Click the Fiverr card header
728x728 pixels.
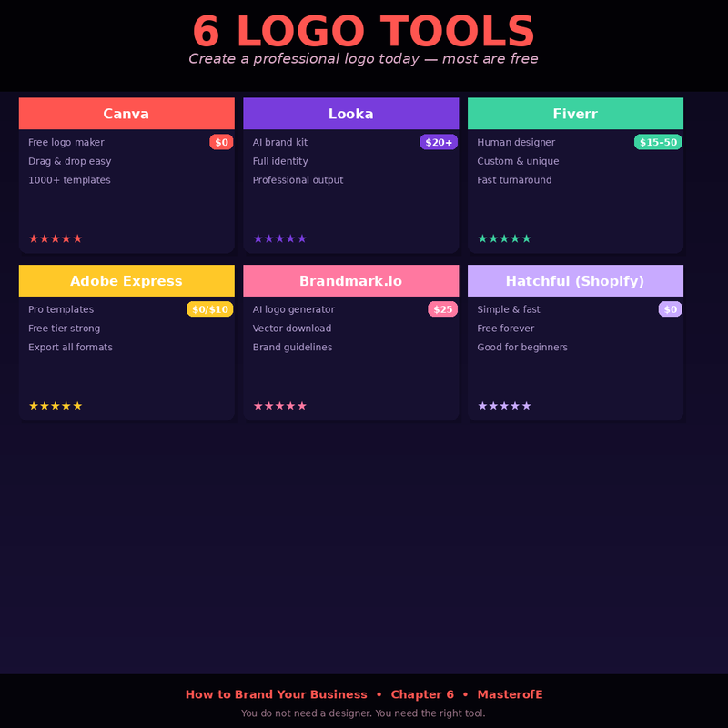pyautogui.click(x=575, y=113)
